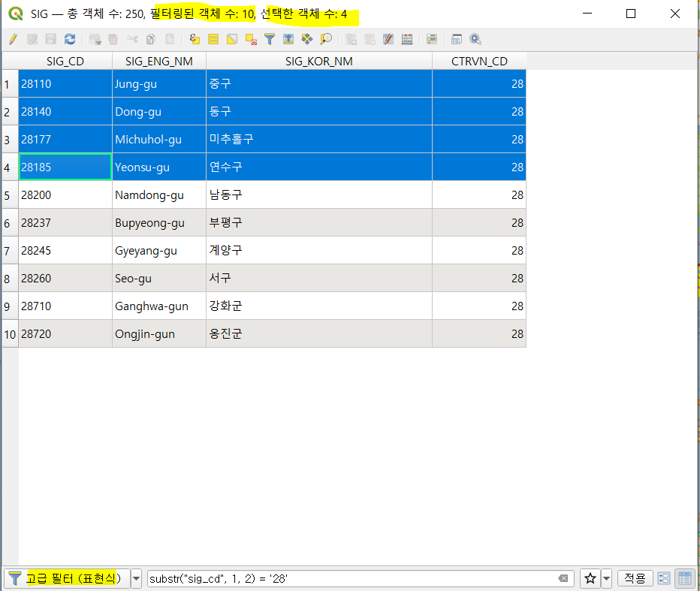Sort by the SIG_KOR_NM column header
Image resolution: width=700 pixels, height=591 pixels.
pyautogui.click(x=318, y=61)
